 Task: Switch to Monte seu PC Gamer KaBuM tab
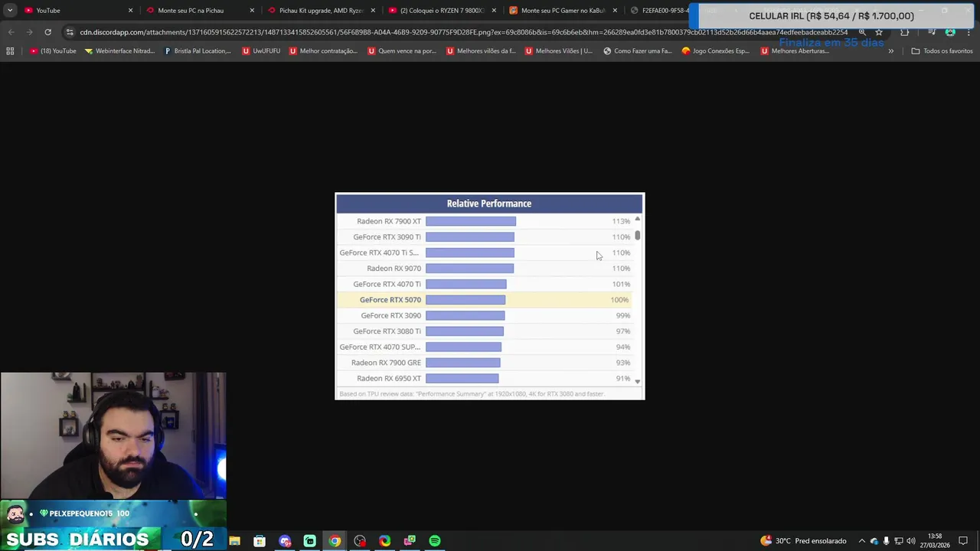[x=563, y=11]
